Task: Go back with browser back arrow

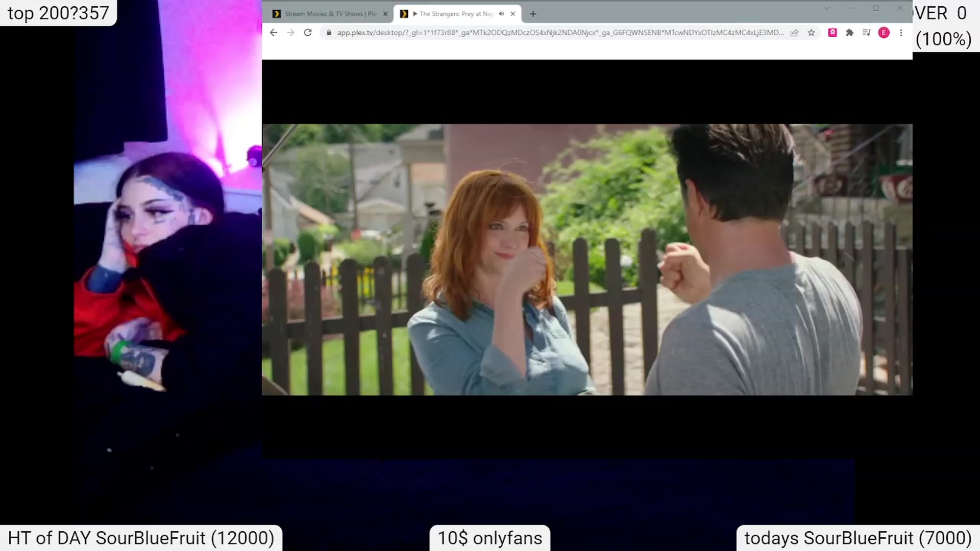Action: (x=274, y=33)
